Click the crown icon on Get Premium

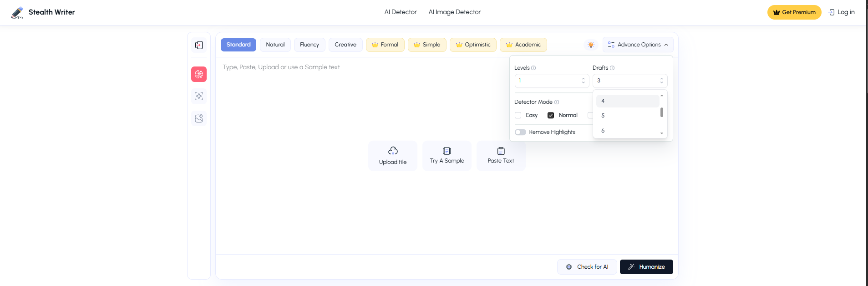[777, 12]
